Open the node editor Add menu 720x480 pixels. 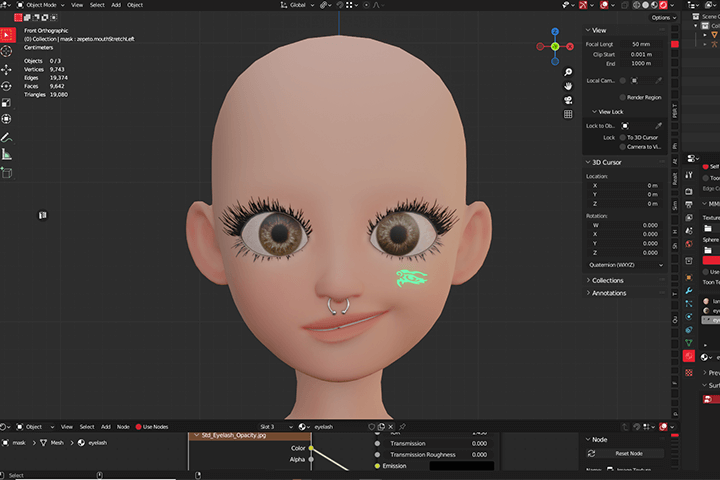pos(106,427)
